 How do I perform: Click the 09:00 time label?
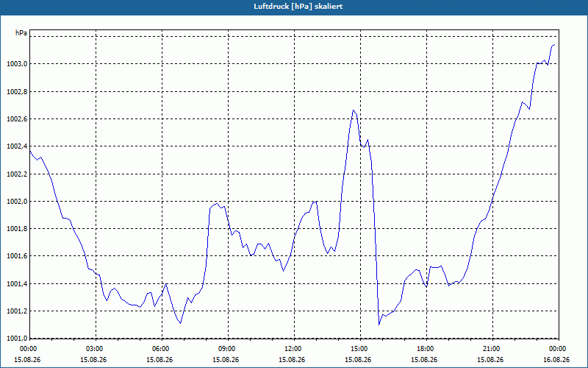click(x=228, y=349)
